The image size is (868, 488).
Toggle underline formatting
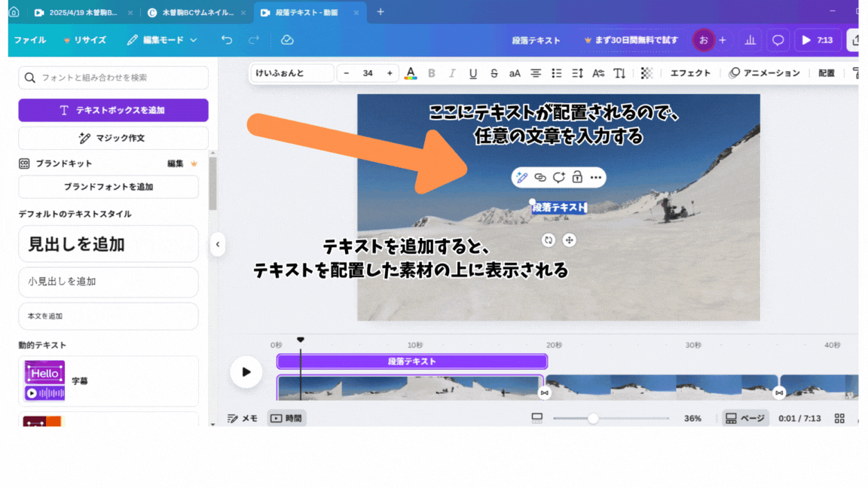(473, 73)
